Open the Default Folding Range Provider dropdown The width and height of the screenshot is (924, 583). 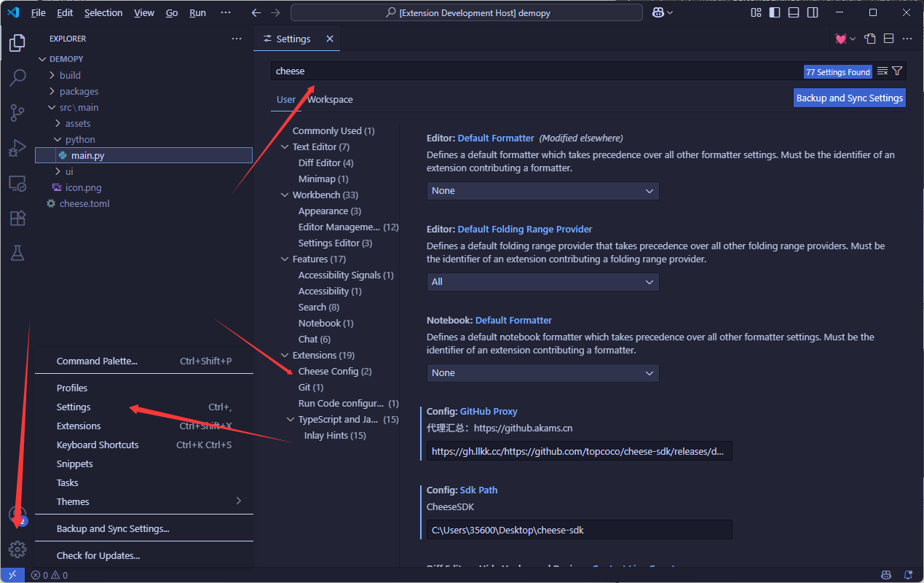click(x=542, y=282)
